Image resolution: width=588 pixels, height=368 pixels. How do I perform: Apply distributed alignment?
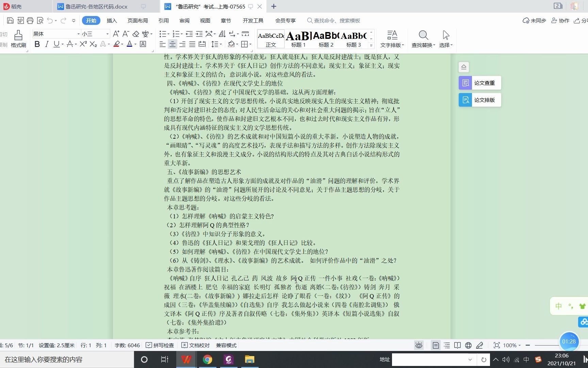tap(202, 44)
